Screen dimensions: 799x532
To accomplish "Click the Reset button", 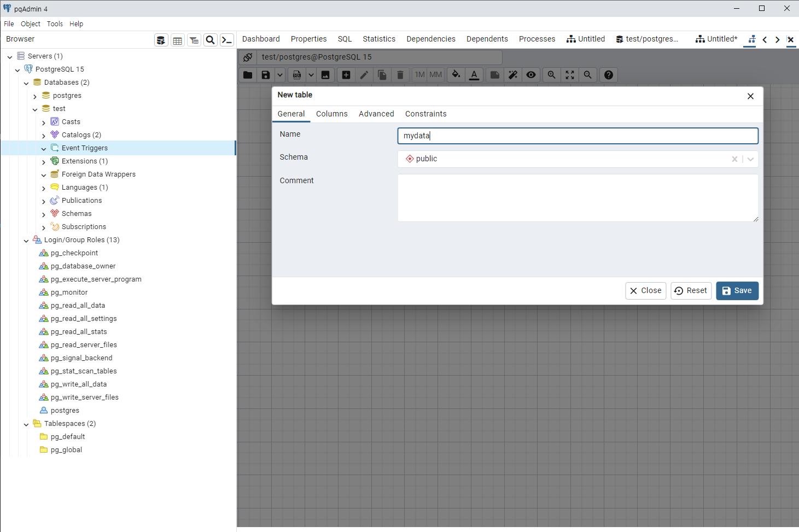I will point(691,291).
